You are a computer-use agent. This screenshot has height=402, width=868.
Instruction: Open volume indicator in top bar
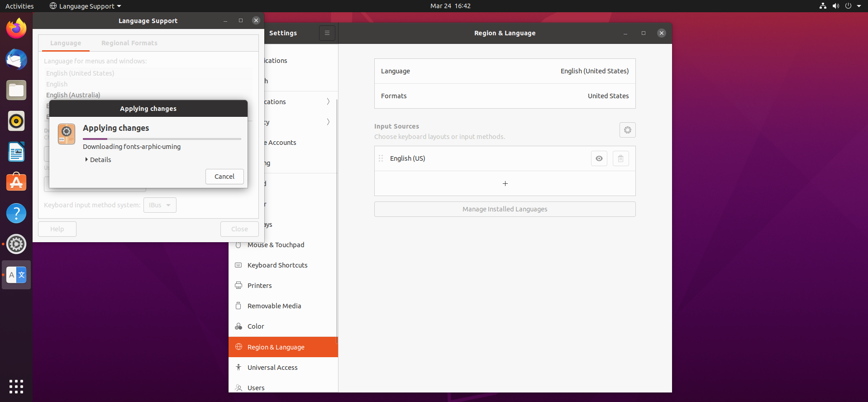tap(836, 6)
